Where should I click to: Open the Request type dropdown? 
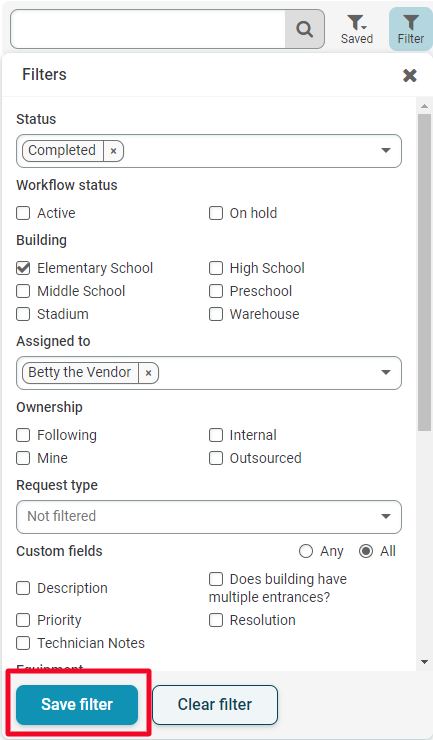[x=209, y=517]
